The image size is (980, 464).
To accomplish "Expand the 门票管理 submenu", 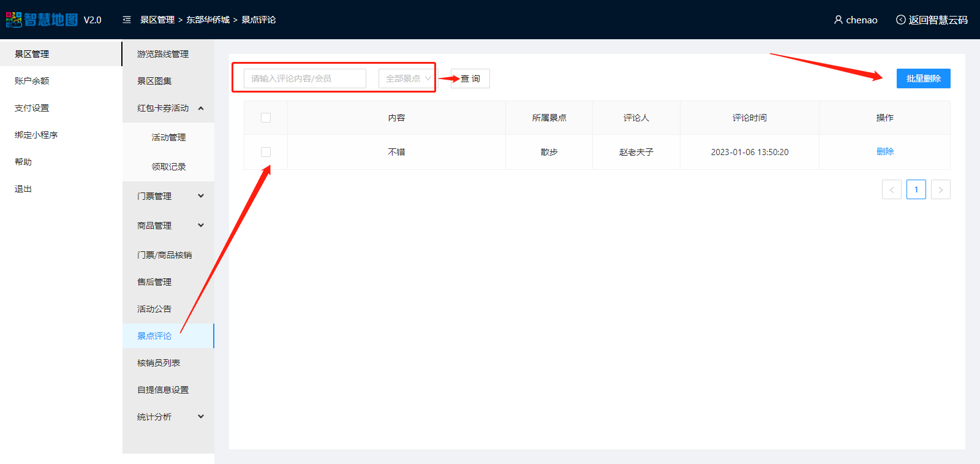I will pos(201,196).
